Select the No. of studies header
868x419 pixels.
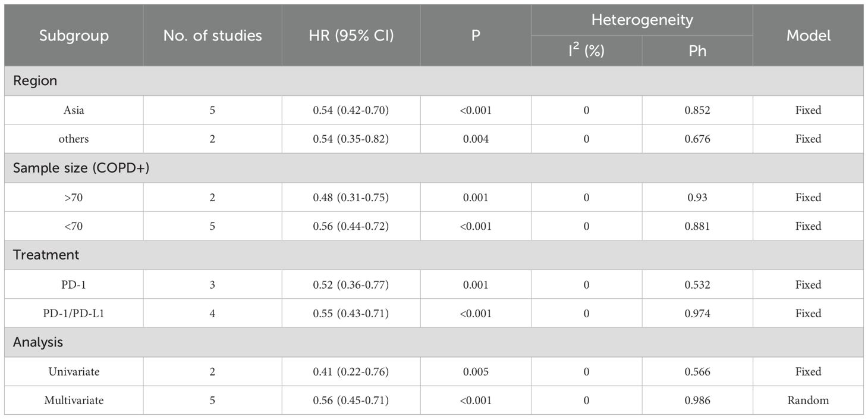click(212, 36)
